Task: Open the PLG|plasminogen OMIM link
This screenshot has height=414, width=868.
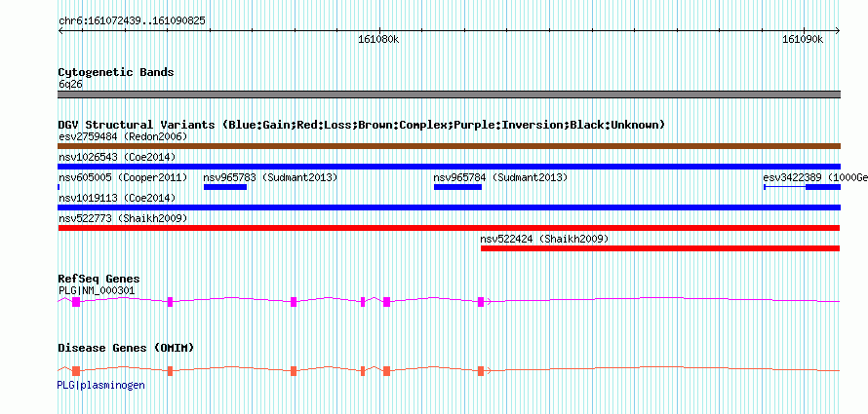Action: (100, 385)
